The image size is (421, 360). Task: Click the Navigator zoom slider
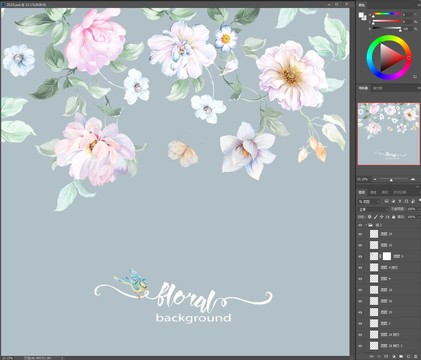[393, 180]
